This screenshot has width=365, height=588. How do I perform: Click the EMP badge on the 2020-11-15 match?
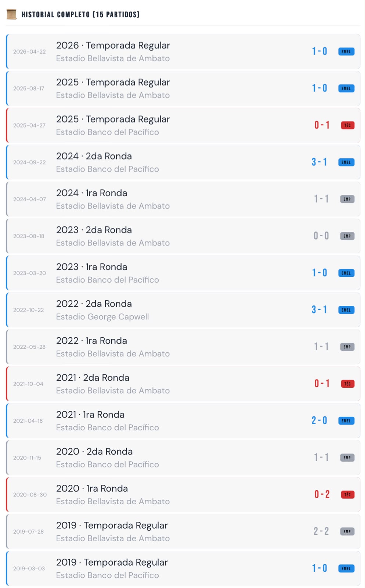coord(347,458)
